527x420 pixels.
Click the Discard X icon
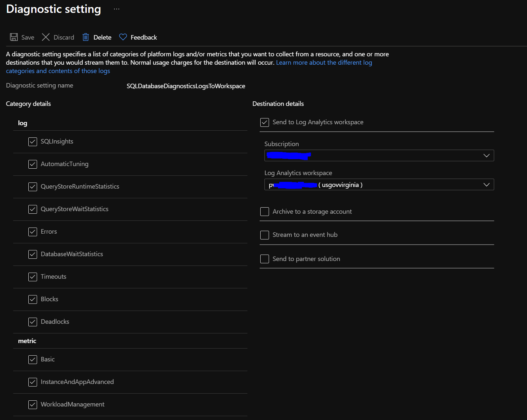pyautogui.click(x=46, y=37)
